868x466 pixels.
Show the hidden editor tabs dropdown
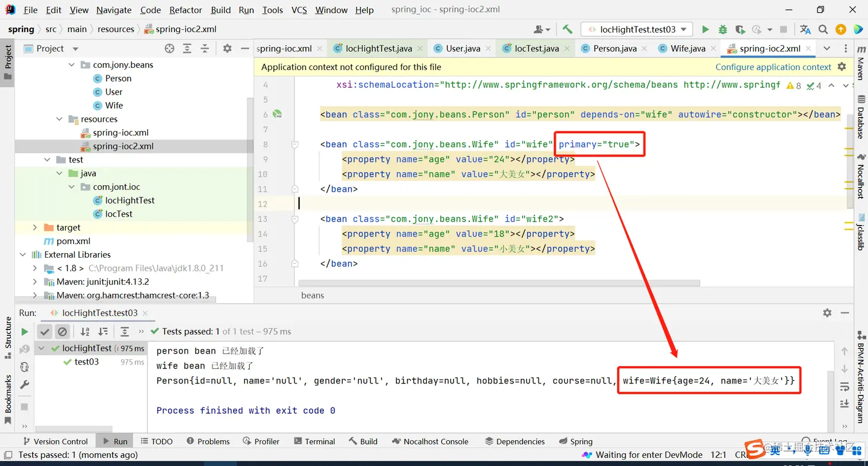coord(827,48)
